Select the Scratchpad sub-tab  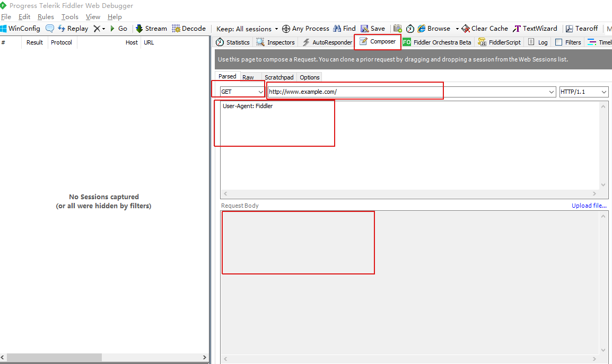pyautogui.click(x=279, y=77)
